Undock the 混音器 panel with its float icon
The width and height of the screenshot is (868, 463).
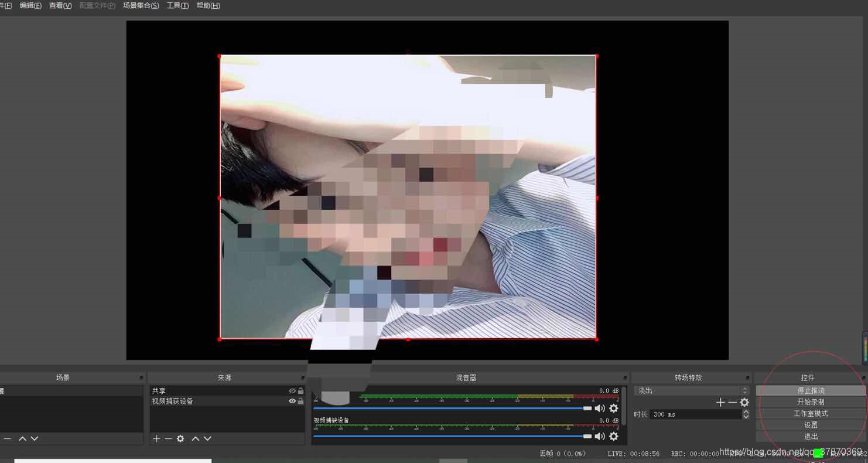(624, 377)
